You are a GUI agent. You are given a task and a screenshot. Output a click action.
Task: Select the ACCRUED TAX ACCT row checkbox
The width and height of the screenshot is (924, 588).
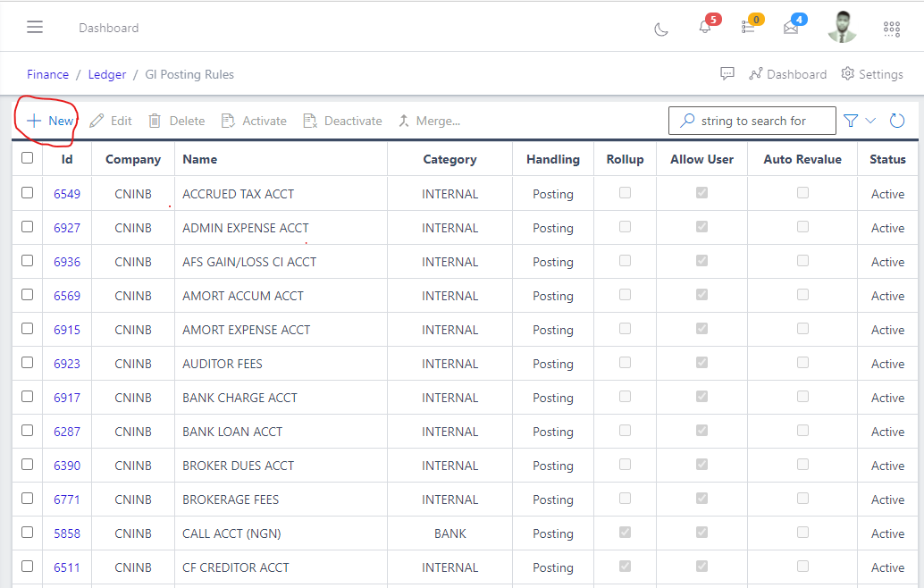[28, 193]
